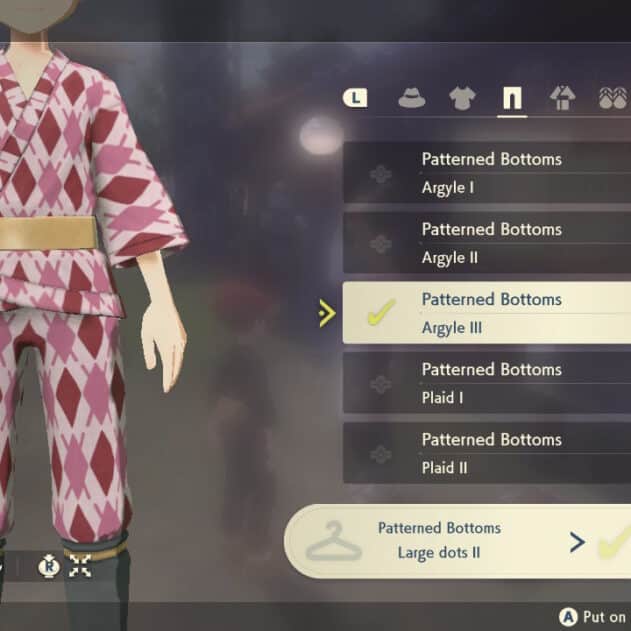Toggle the fullscreen expand arrows icon

tap(80, 566)
